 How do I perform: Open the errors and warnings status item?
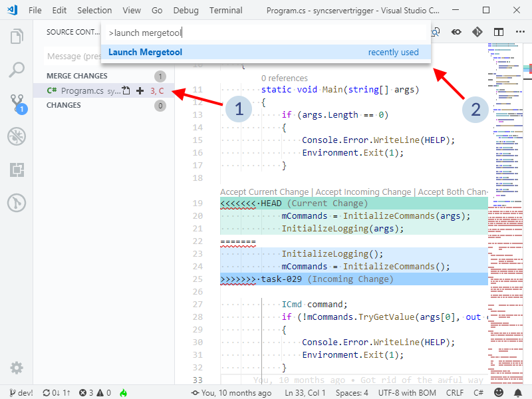[95, 392]
